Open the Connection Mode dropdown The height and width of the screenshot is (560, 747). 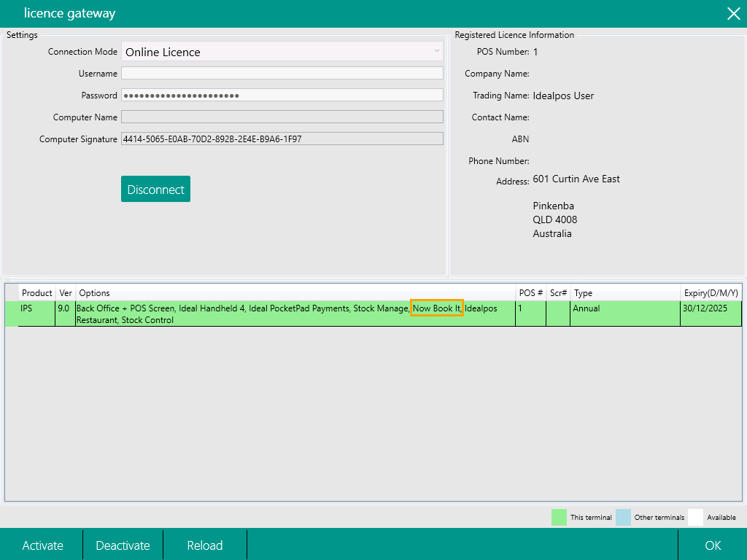point(282,52)
